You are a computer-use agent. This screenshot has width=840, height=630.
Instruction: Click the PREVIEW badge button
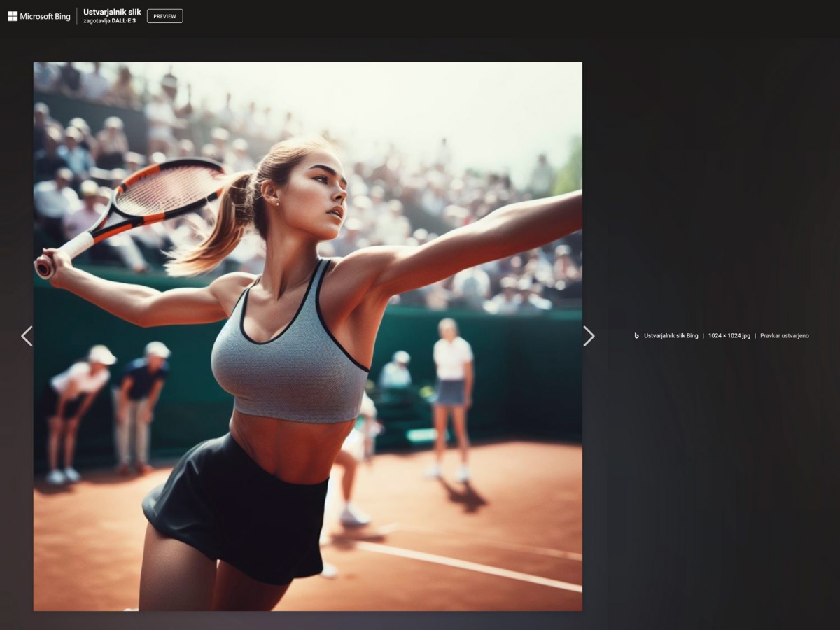click(165, 16)
